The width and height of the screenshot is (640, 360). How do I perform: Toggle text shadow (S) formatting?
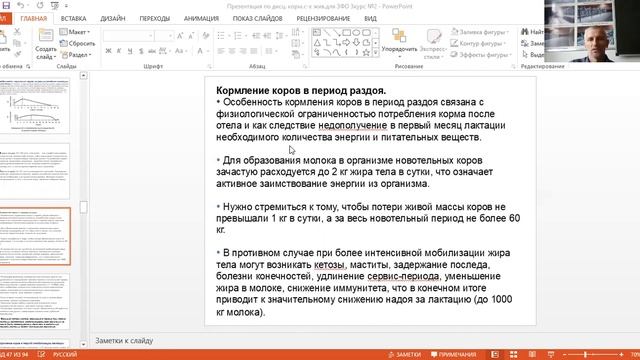pyautogui.click(x=141, y=51)
